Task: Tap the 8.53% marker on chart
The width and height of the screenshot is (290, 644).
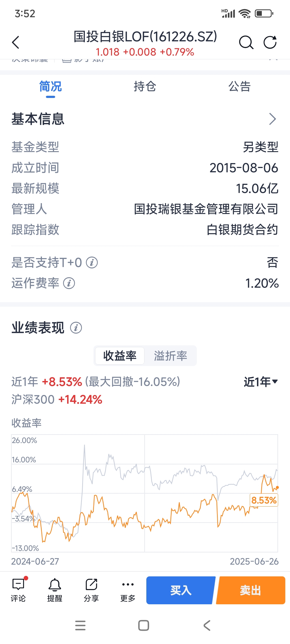Action: (264, 500)
